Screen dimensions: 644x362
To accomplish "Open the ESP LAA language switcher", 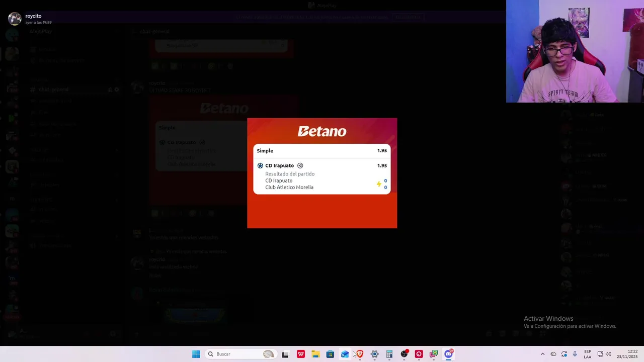I will pos(588,354).
